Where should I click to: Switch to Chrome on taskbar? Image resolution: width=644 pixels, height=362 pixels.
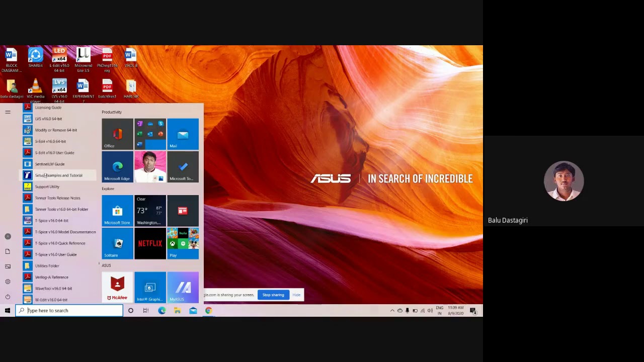pyautogui.click(x=208, y=311)
